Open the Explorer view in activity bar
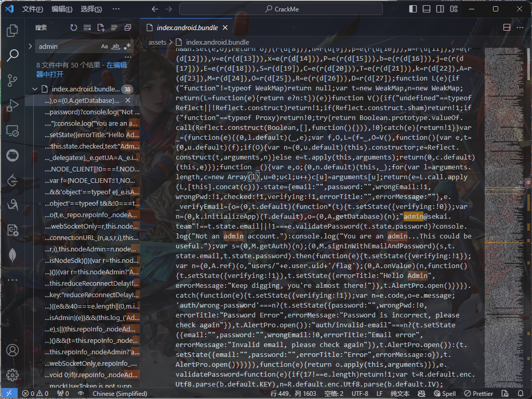 [12, 31]
